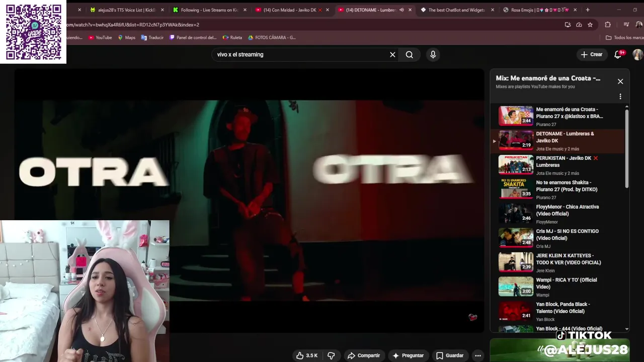Open the YouTube account avatar menu
This screenshot has height=362, width=644.
click(637, 54)
